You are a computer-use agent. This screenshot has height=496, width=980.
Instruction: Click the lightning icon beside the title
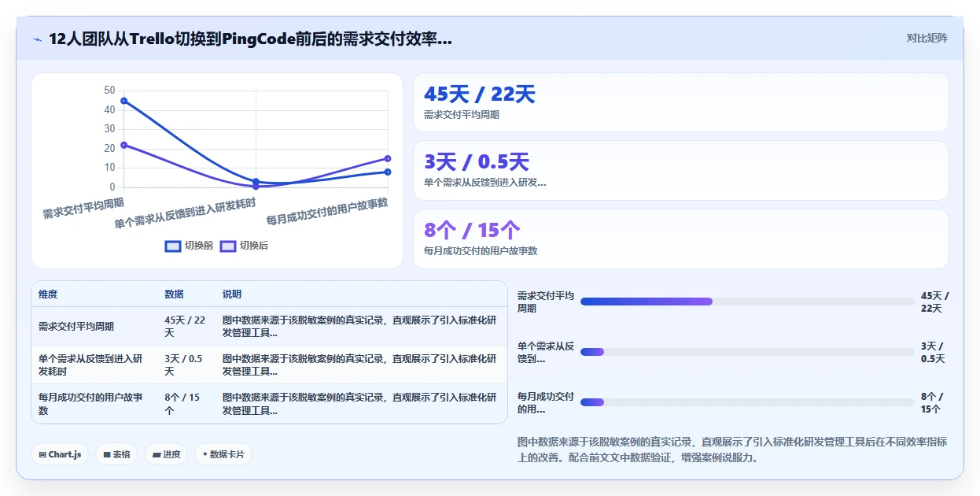pyautogui.click(x=38, y=39)
